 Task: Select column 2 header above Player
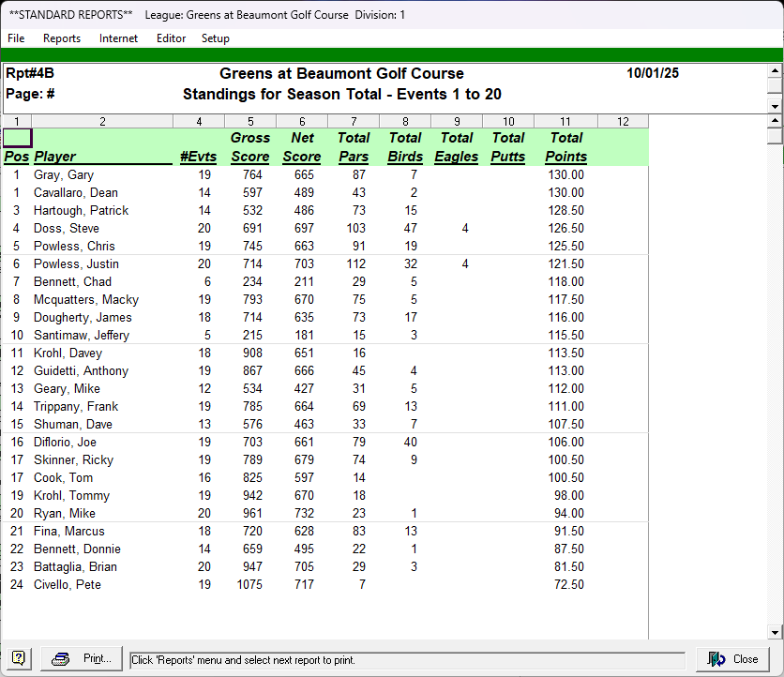[x=102, y=121]
